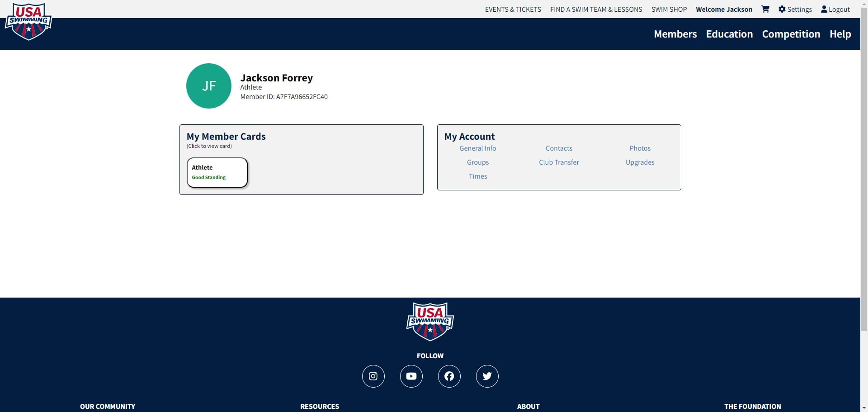868x412 pixels.
Task: Open USA Swimming's Instagram page
Action: coord(373,376)
